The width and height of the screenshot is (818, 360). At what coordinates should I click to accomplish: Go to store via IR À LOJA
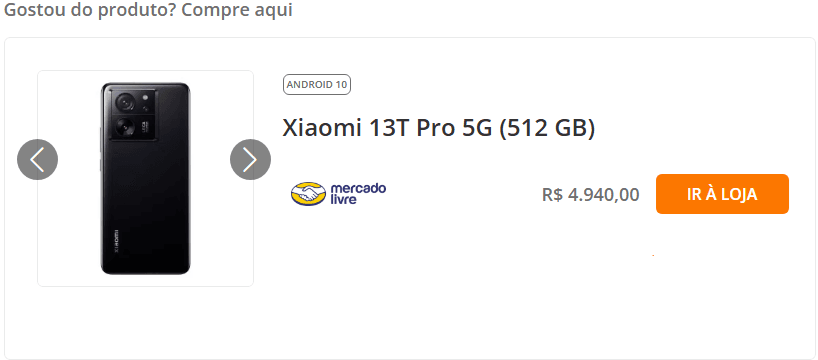[722, 194]
